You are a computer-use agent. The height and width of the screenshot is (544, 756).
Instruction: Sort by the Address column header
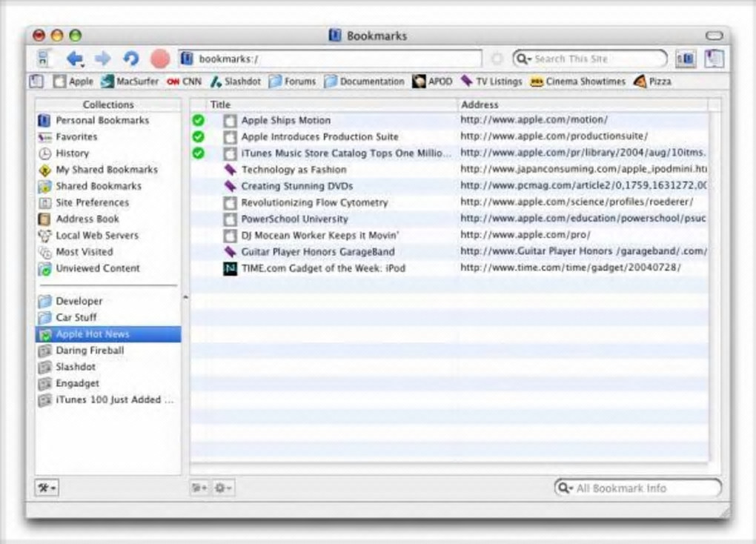(x=583, y=105)
